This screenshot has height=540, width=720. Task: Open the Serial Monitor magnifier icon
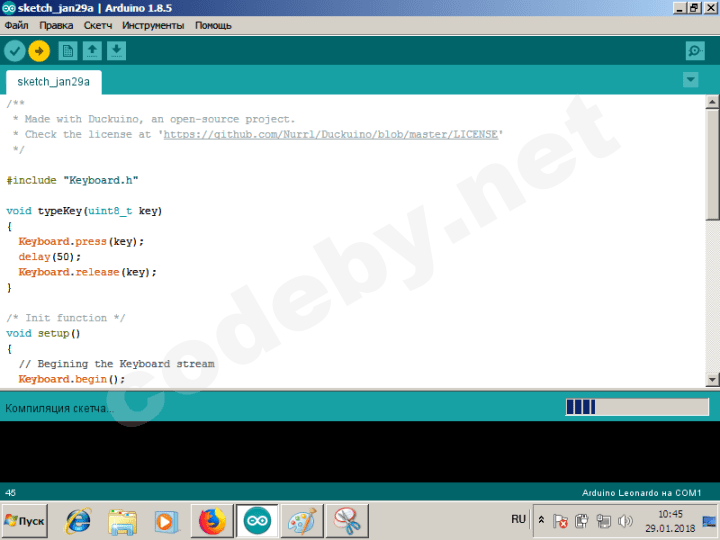pos(695,51)
